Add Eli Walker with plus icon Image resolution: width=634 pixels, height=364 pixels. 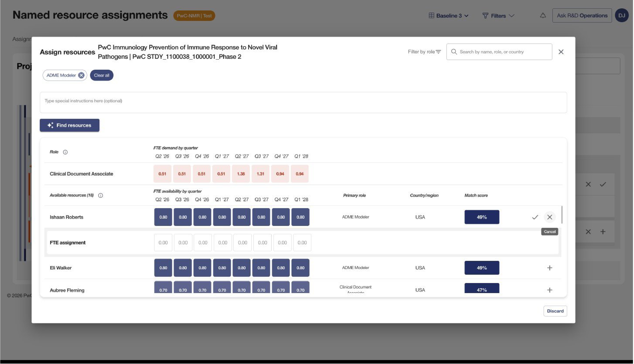550,268
